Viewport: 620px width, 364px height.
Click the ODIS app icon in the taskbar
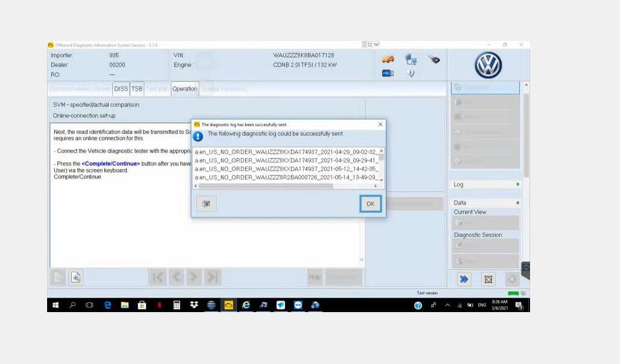pyautogui.click(x=229, y=305)
